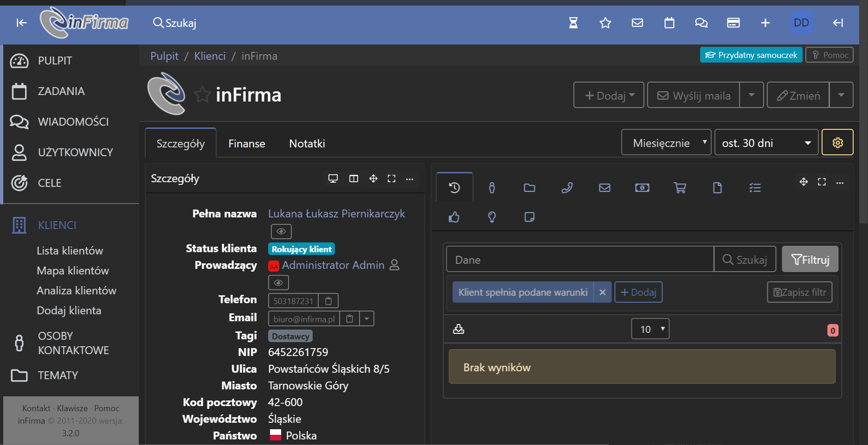Open the hourglass timer icon in the top bar
The height and width of the screenshot is (445, 868).
tap(573, 23)
